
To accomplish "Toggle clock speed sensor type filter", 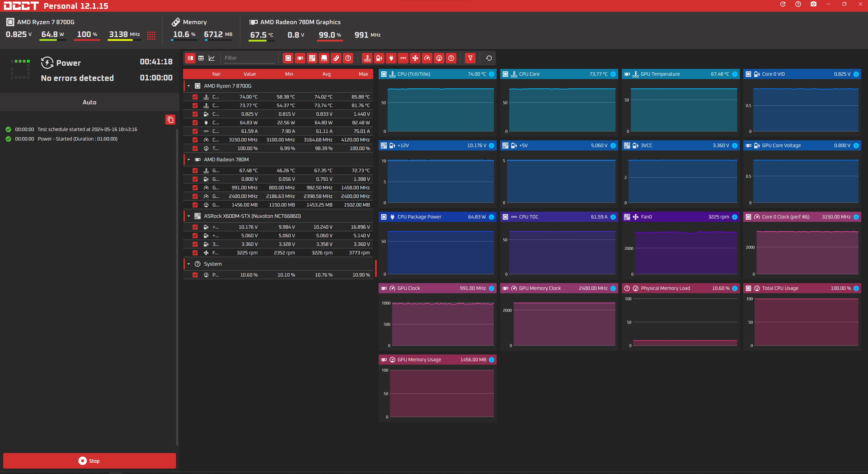I will pyautogui.click(x=427, y=58).
